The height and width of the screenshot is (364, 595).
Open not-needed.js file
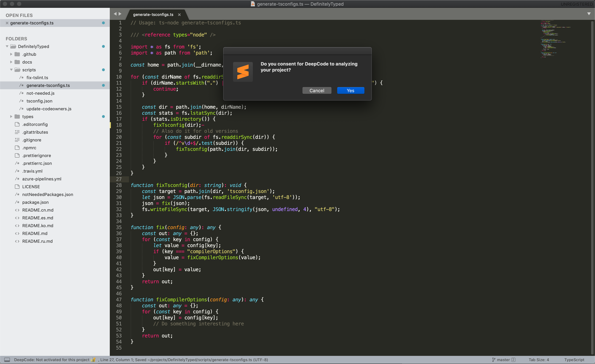pos(40,93)
